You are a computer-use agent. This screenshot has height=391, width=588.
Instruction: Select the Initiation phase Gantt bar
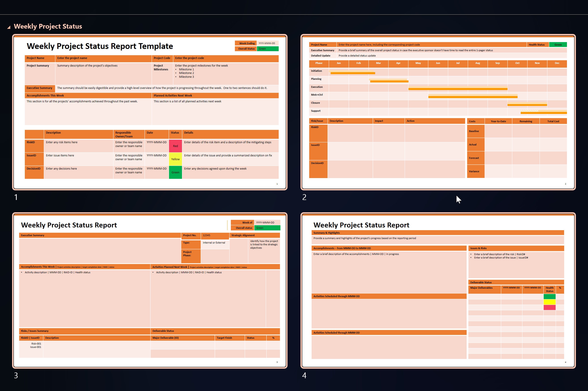(x=353, y=73)
